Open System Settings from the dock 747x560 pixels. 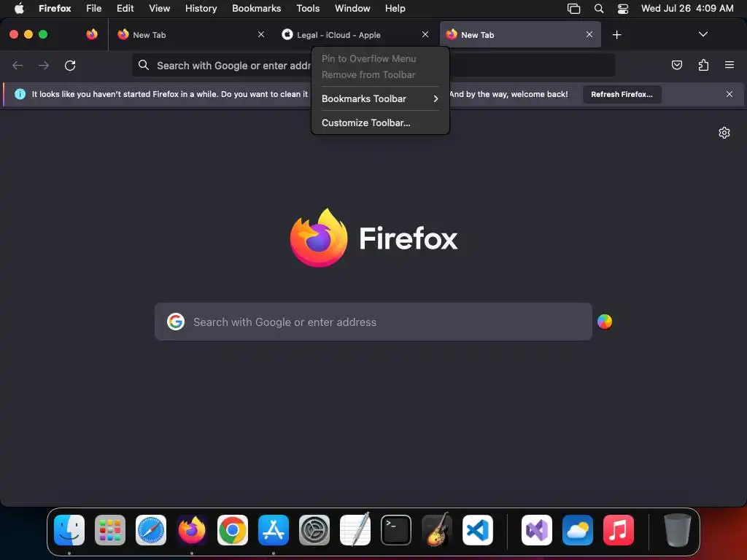[314, 530]
